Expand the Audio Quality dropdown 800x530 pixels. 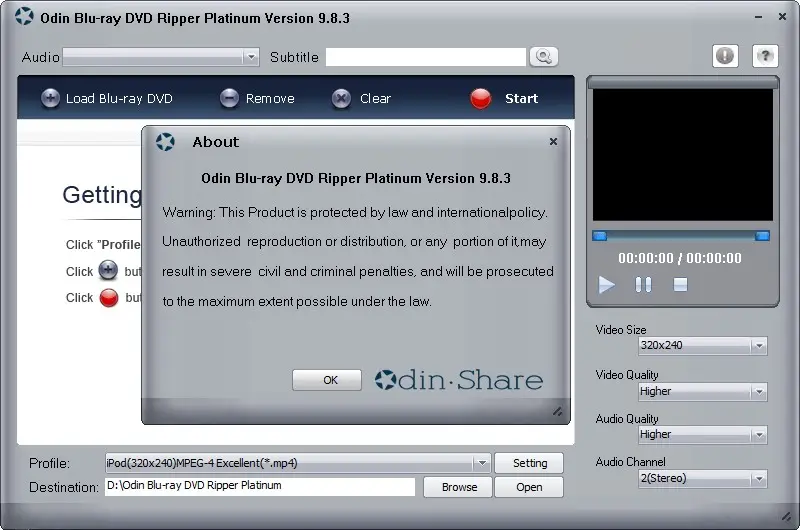tap(759, 435)
